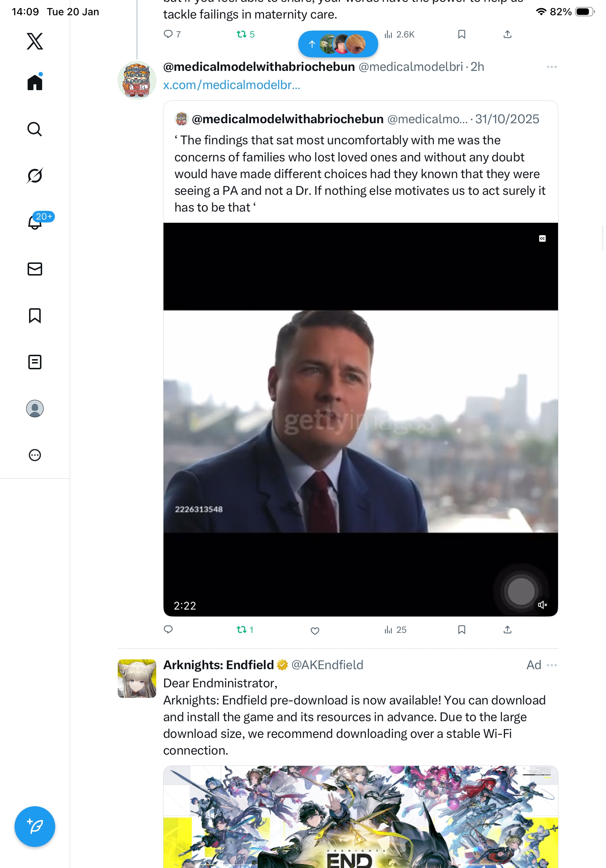Open Notifications bell with 20+ badge
The image size is (606, 868).
[x=36, y=222]
